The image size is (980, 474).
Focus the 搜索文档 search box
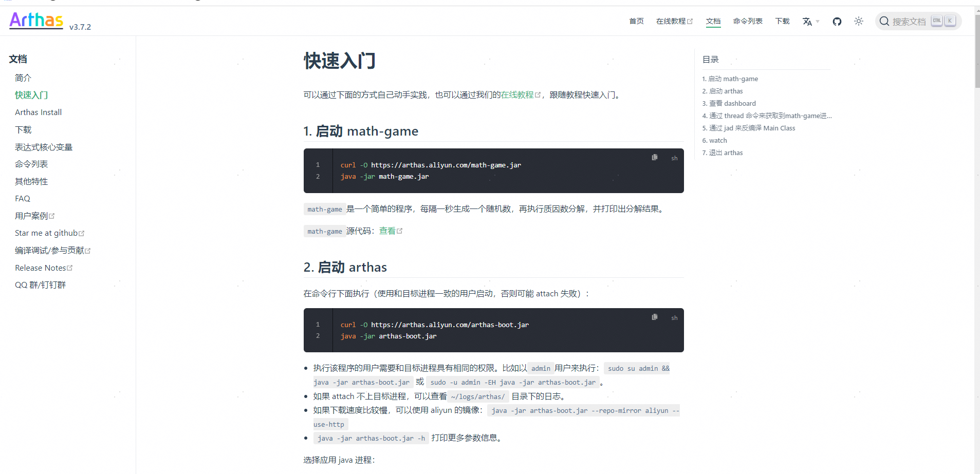tap(918, 21)
